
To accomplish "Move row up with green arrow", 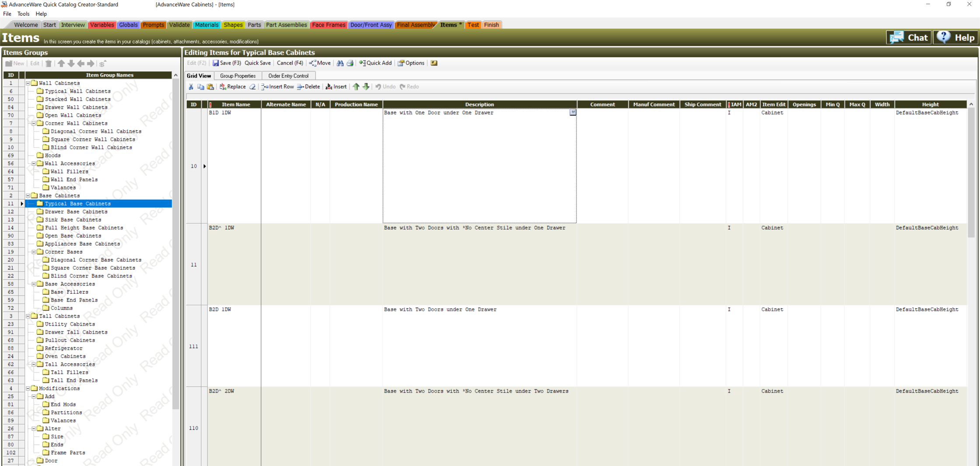I will click(x=356, y=87).
